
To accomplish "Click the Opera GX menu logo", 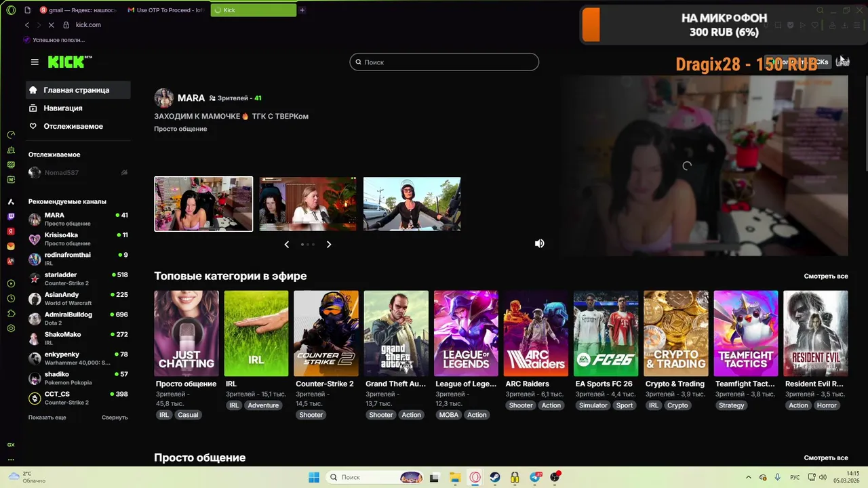I will [x=11, y=10].
